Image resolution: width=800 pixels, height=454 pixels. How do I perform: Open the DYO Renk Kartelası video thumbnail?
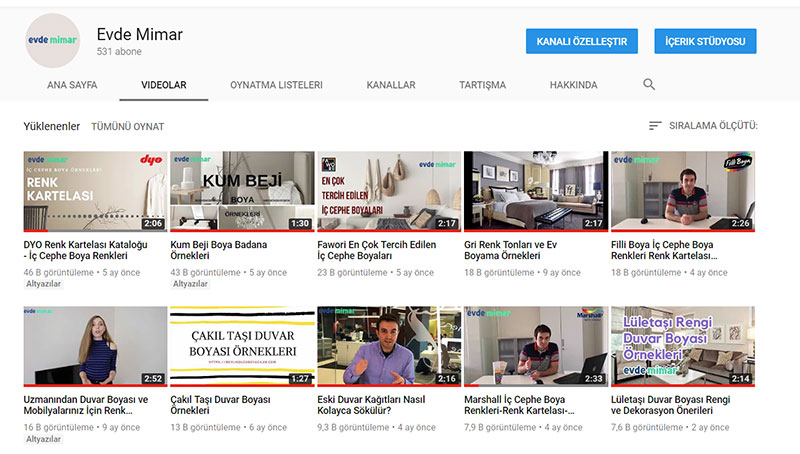95,191
